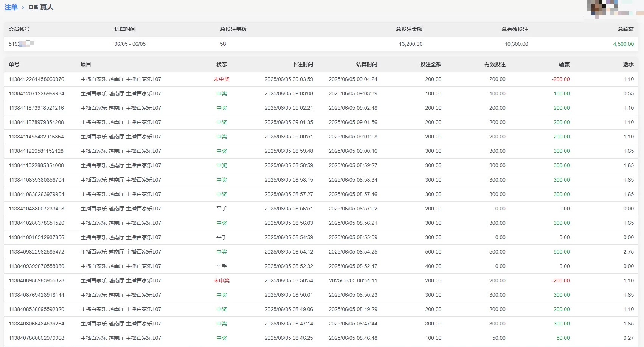Select order number 1138410488007233408
The width and height of the screenshot is (644, 347).
pos(36,209)
